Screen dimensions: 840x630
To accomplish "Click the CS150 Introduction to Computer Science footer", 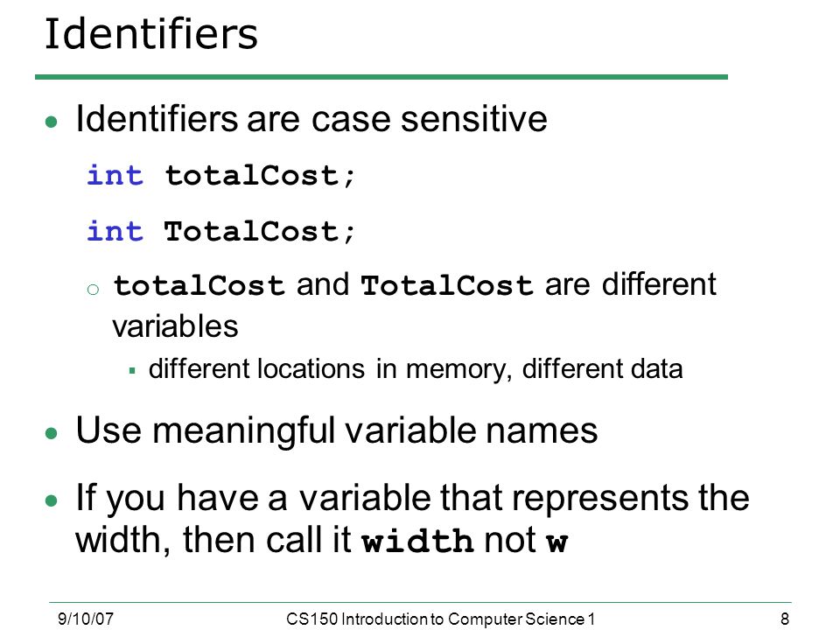I will [x=440, y=619].
